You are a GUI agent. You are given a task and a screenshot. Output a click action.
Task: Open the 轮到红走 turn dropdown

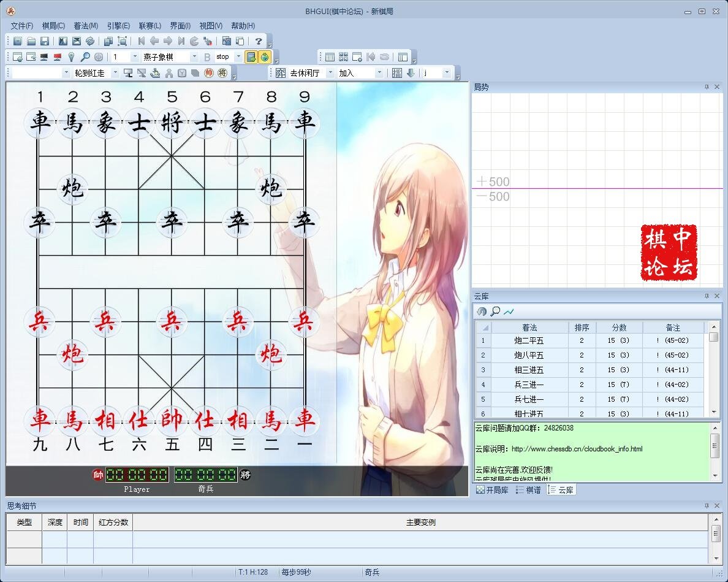click(115, 73)
